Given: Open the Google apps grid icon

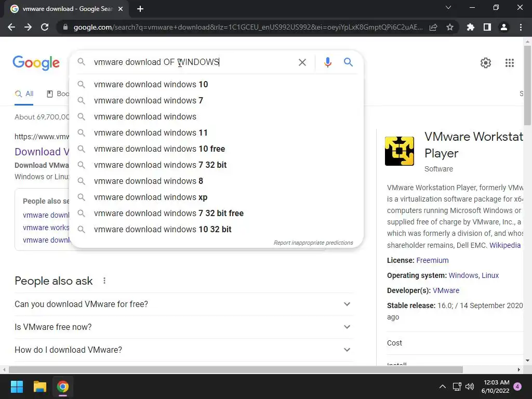Looking at the screenshot, I should point(510,63).
